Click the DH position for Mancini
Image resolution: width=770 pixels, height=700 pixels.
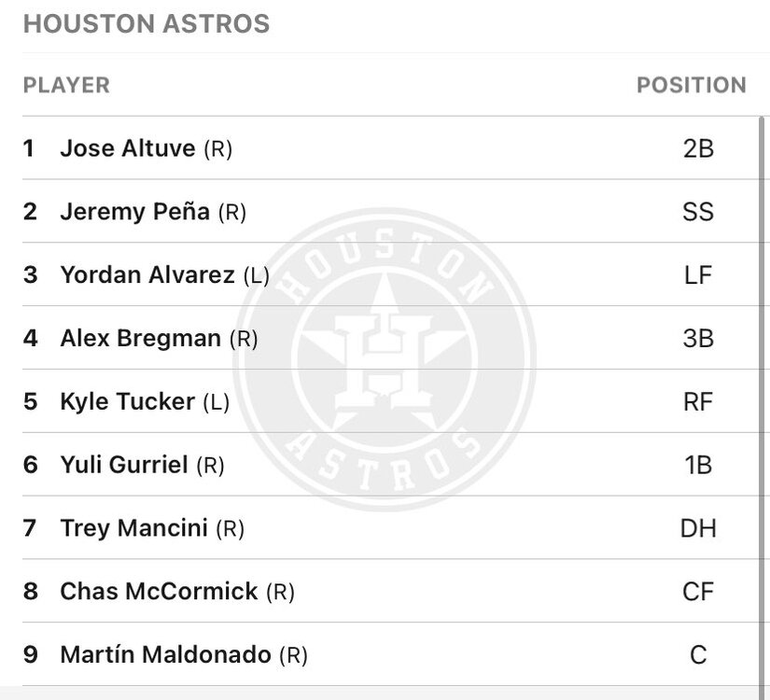coord(698,528)
